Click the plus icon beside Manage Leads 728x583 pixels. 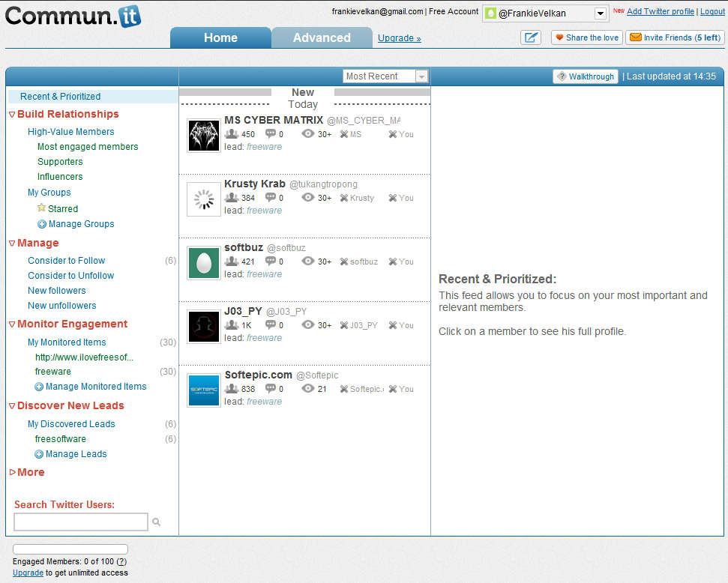click(39, 454)
